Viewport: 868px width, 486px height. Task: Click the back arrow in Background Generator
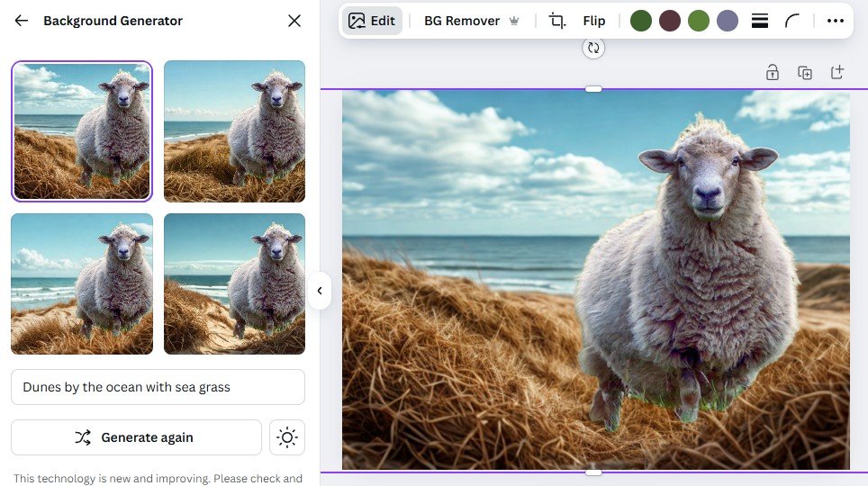tap(22, 21)
